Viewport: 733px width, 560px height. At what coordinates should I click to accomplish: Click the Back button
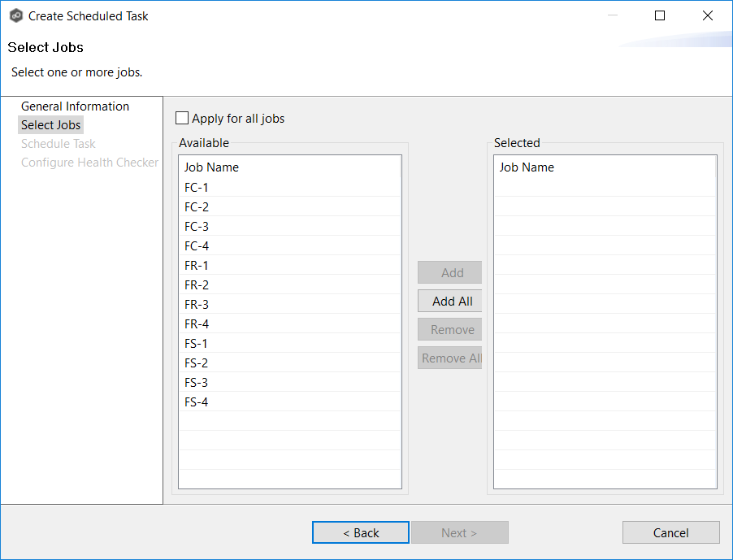click(360, 532)
